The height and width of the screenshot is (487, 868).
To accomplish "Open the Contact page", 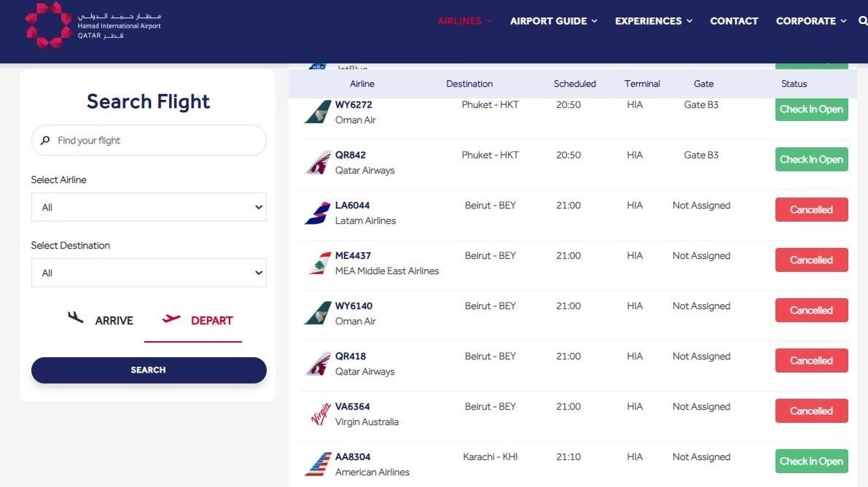I will tap(734, 21).
